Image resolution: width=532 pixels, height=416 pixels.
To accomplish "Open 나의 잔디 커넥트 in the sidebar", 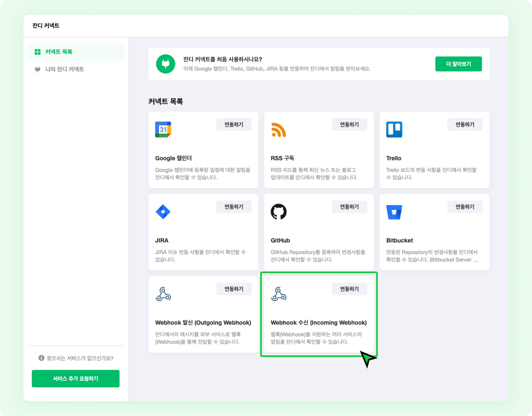I will tap(64, 69).
